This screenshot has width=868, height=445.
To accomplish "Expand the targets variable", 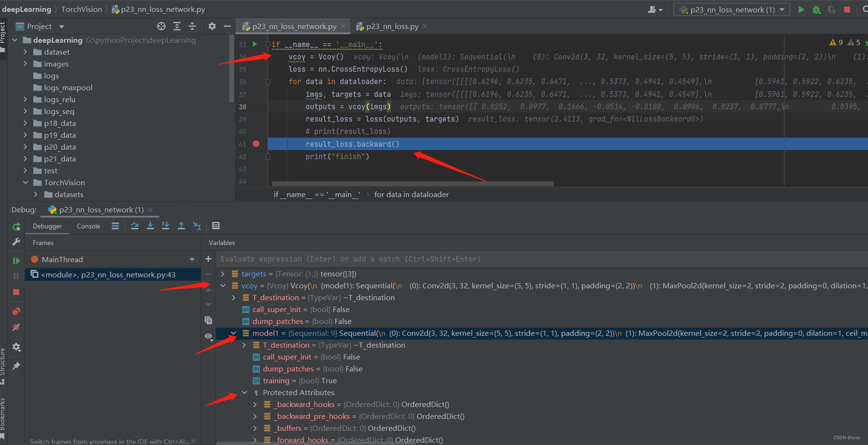I will pyautogui.click(x=223, y=274).
